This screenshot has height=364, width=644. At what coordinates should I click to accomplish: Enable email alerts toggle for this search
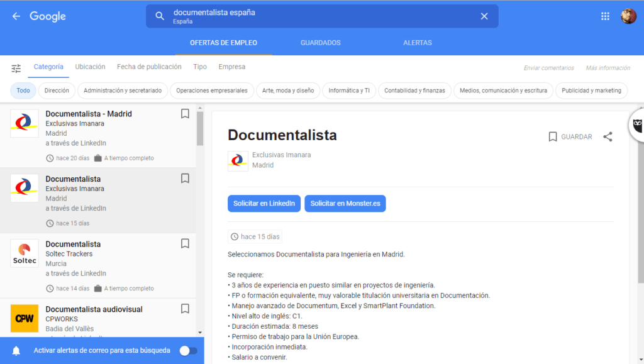pyautogui.click(x=189, y=350)
